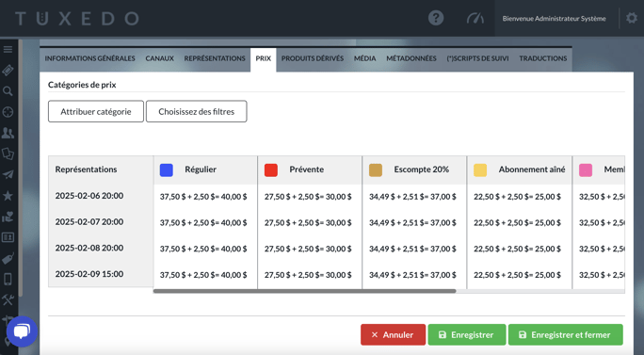The image size is (644, 355).
Task: Select the Escompte 20% column header
Action: [414, 169]
